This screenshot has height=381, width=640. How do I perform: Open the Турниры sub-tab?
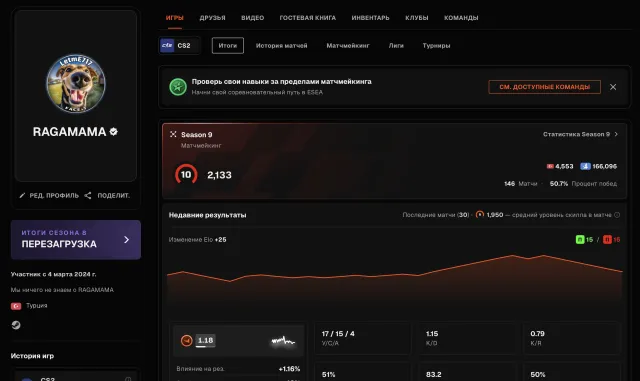pyautogui.click(x=436, y=46)
